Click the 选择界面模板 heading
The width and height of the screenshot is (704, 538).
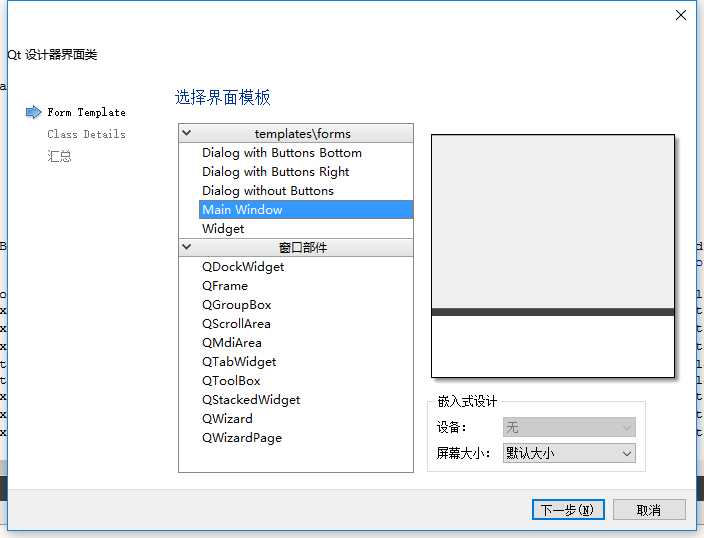pyautogui.click(x=223, y=97)
